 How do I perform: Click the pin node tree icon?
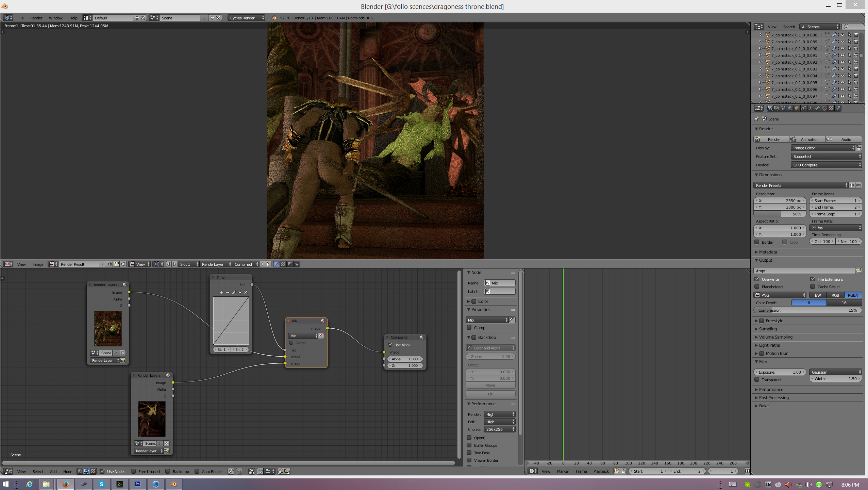tap(231, 471)
